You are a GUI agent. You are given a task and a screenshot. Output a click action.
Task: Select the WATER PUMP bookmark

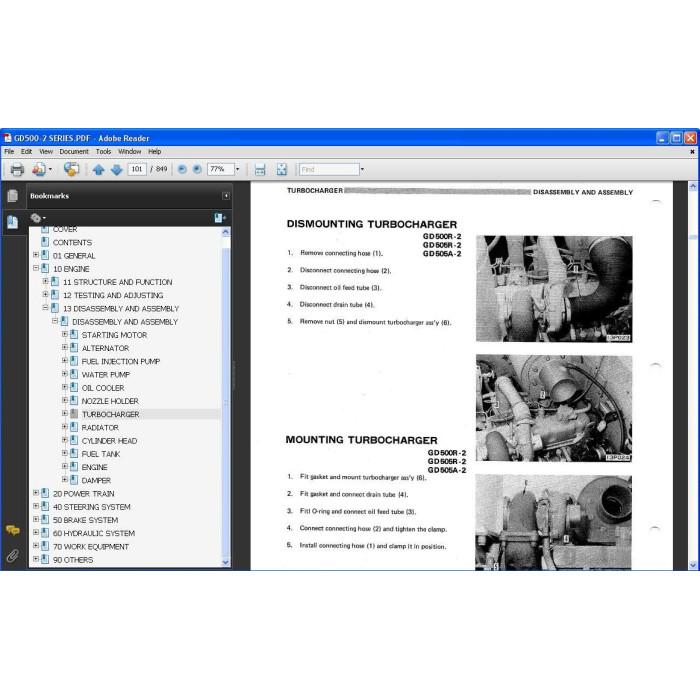tap(105, 375)
